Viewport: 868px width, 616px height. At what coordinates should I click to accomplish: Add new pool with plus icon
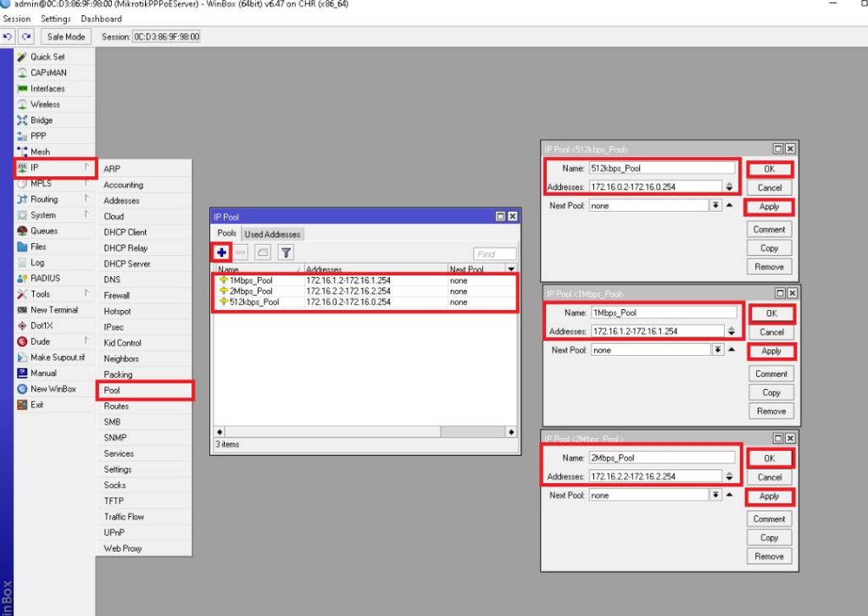pos(221,253)
